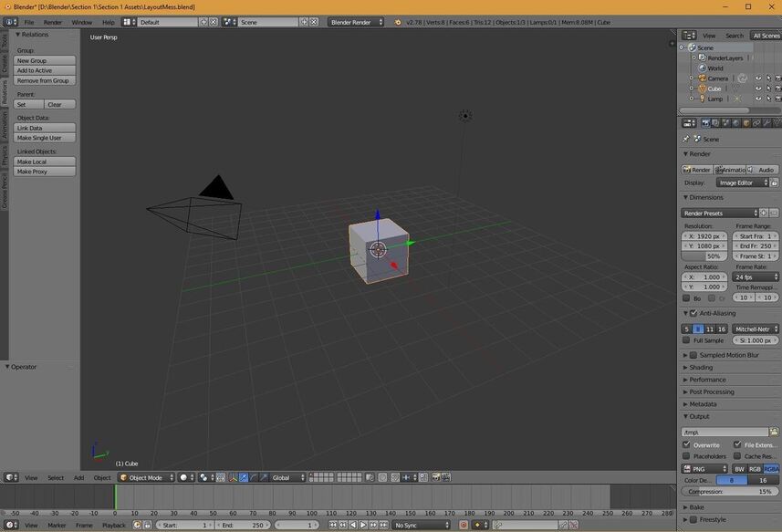Click the pin icon in Properties editor

point(686,139)
